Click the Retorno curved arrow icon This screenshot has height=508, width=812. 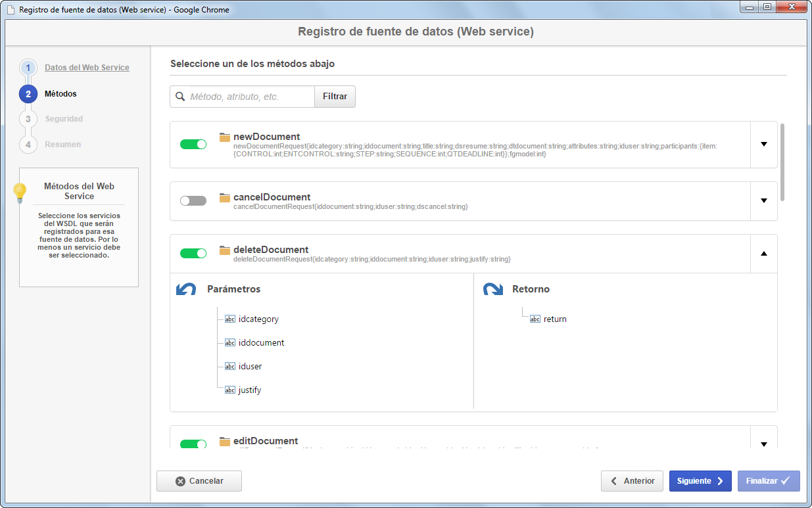coord(493,289)
